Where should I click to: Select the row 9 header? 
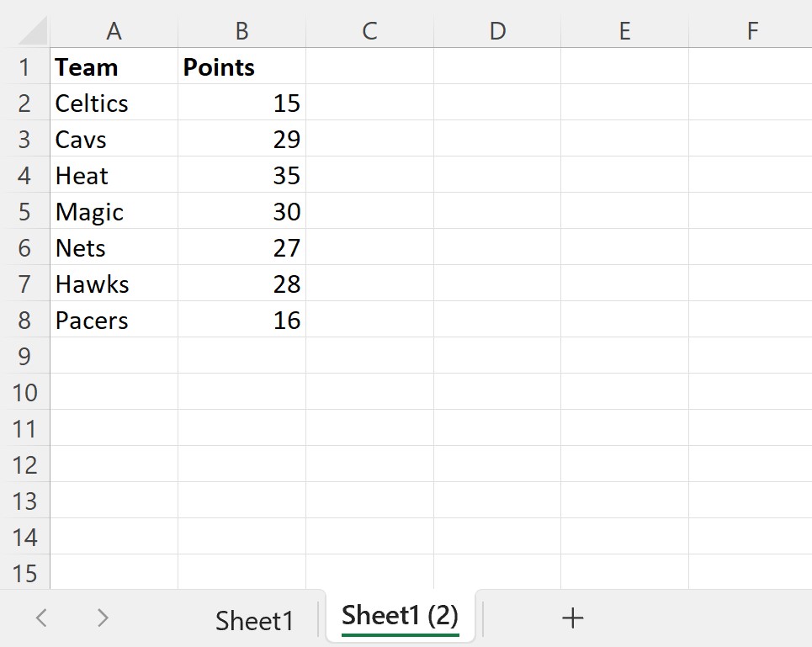[24, 357]
